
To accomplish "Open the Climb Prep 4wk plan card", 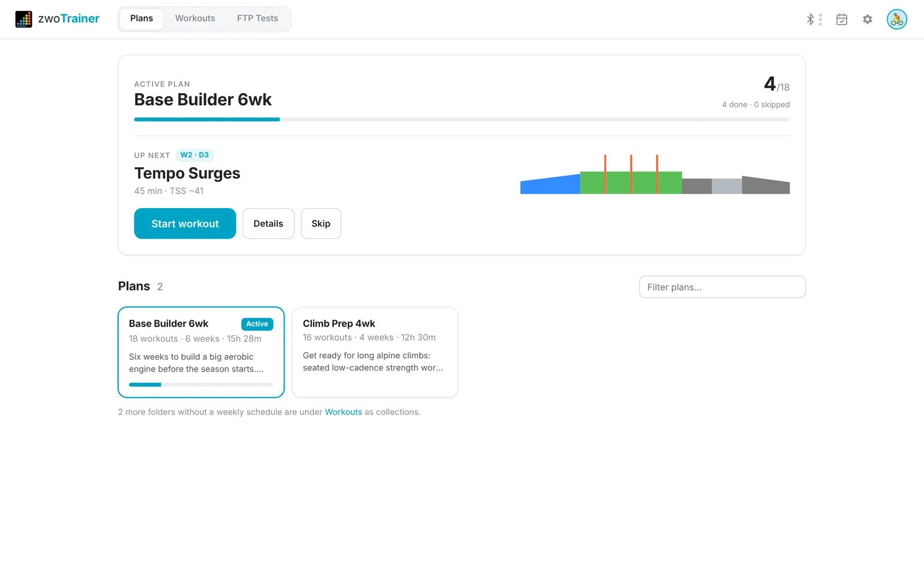I will click(375, 352).
